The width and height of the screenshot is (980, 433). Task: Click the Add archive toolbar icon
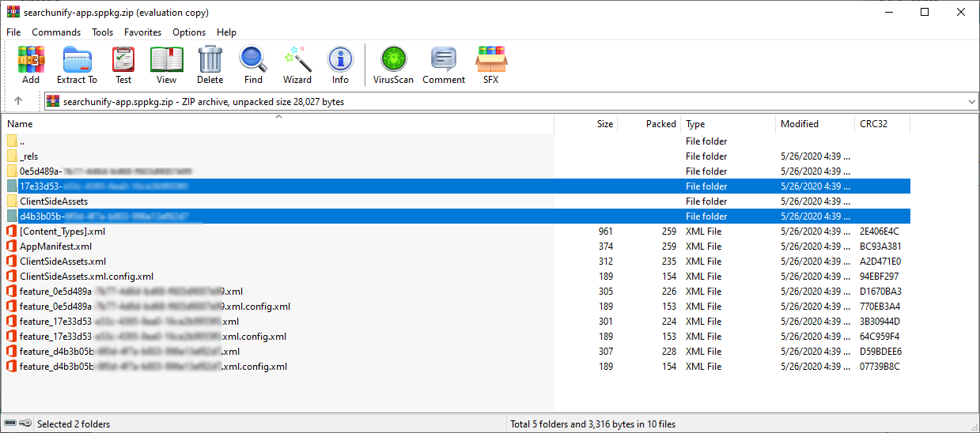tap(31, 64)
